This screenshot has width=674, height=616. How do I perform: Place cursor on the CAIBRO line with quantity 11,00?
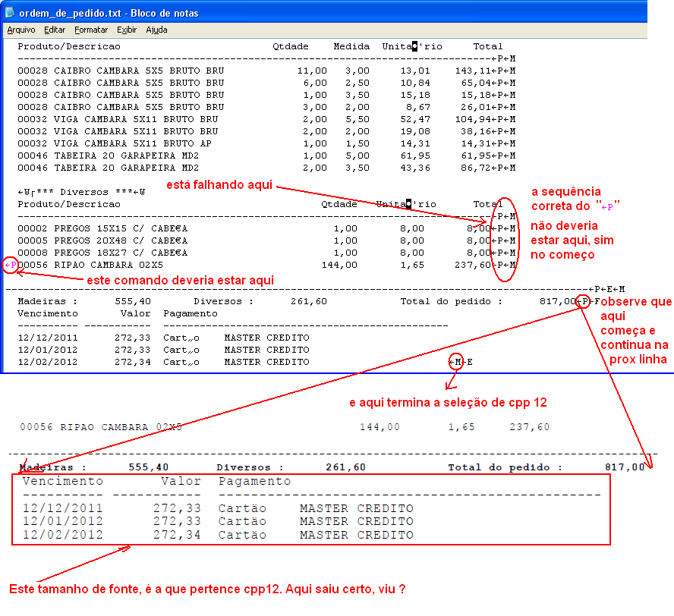tap(121, 71)
